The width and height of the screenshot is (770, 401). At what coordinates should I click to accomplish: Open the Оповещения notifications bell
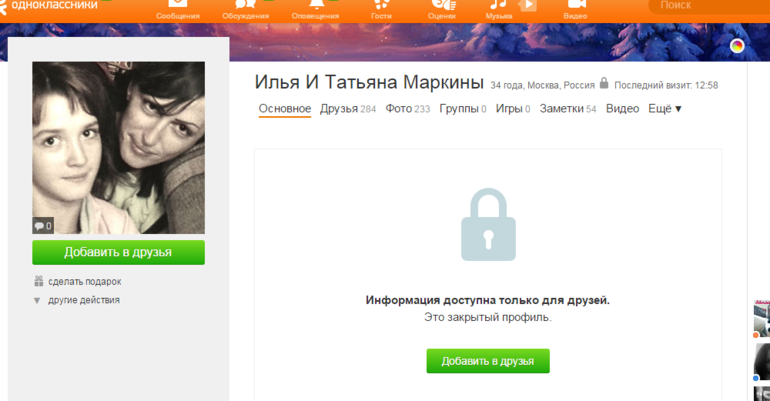point(315,4)
